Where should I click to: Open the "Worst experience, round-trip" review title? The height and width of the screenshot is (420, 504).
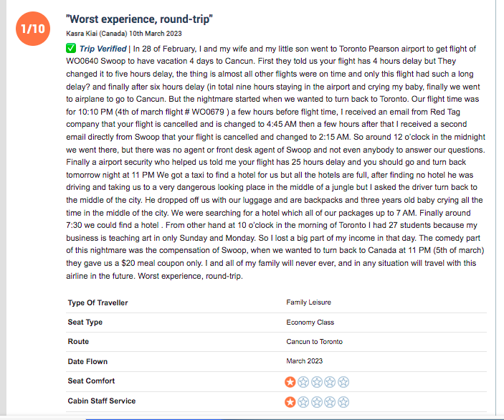[139, 19]
